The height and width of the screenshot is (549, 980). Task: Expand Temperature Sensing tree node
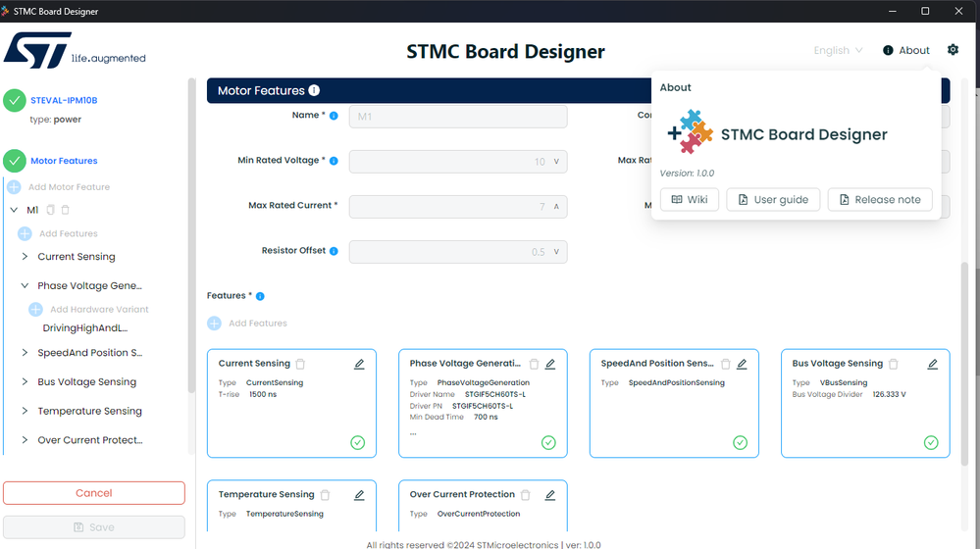click(25, 411)
